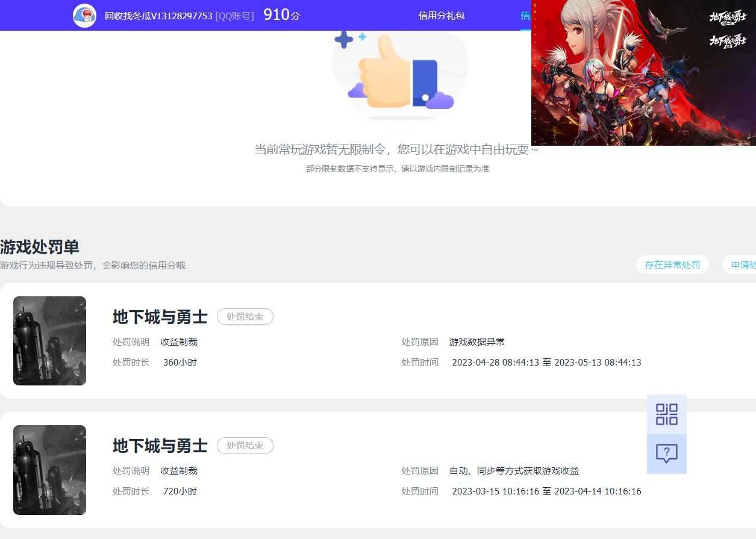
Task: Open the QR code floating icon
Action: click(x=667, y=414)
